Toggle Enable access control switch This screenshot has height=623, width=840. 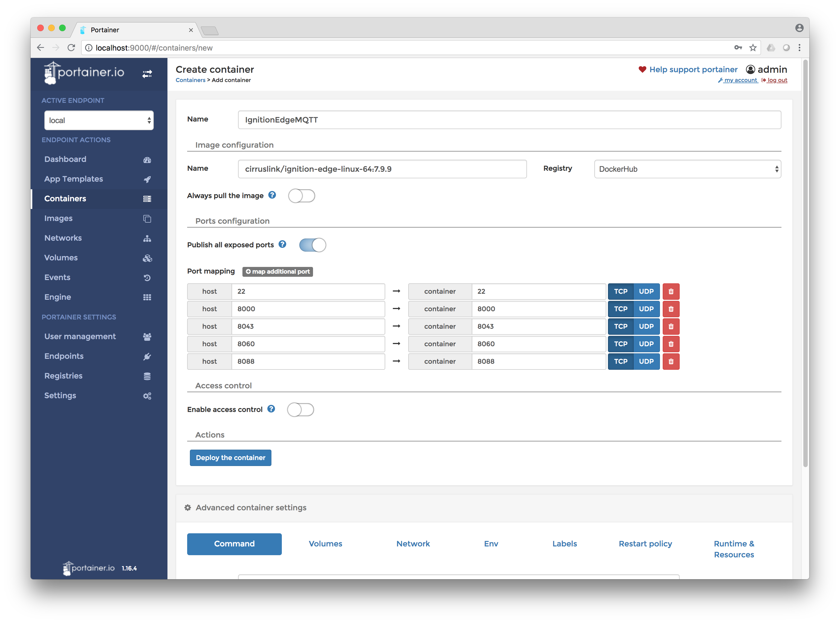click(x=300, y=410)
